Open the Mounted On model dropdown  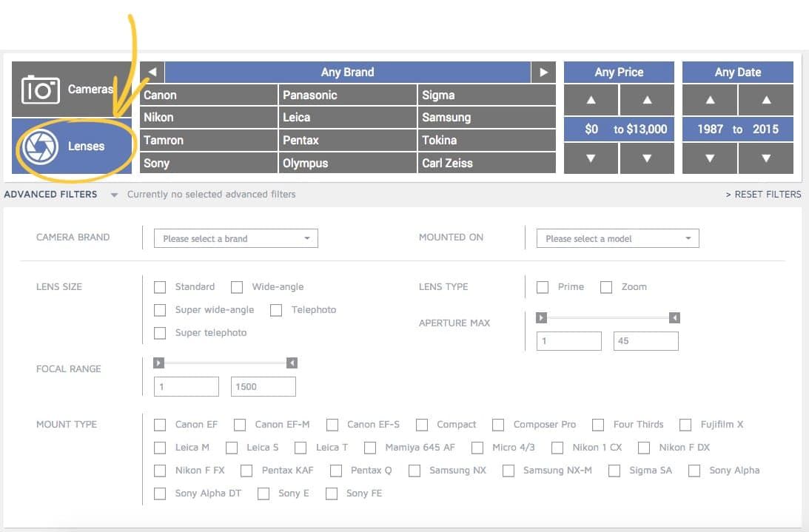pos(617,238)
